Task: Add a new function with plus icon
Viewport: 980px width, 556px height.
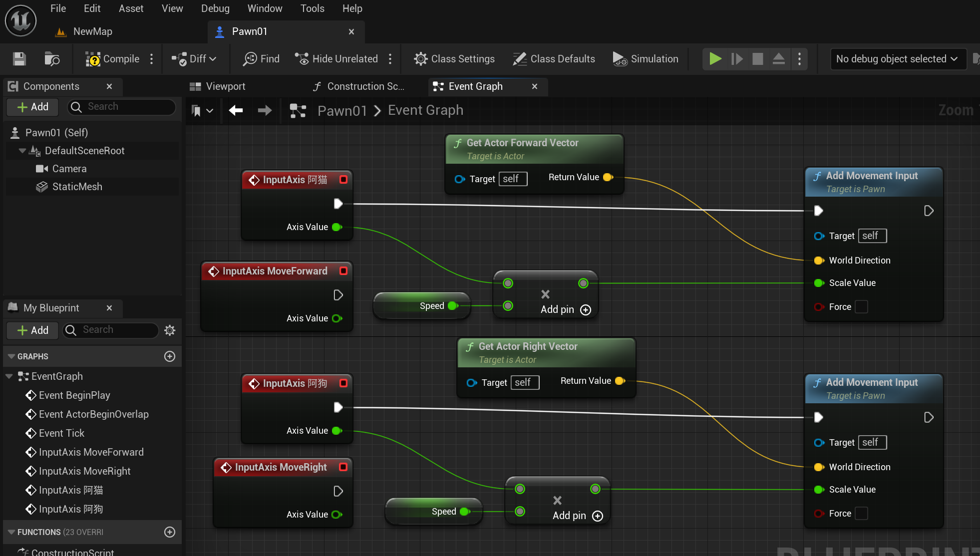Action: pos(170,532)
